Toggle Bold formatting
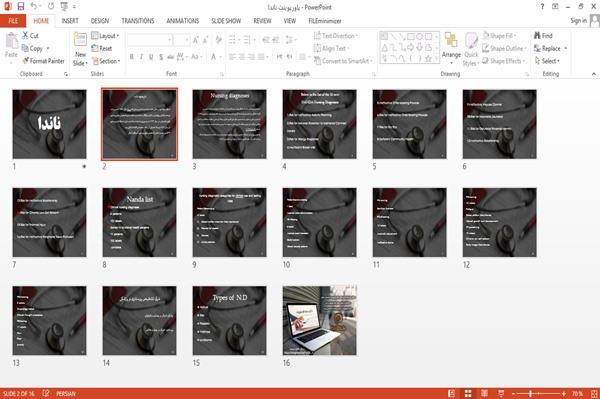This screenshot has height=399, width=600. (131, 57)
